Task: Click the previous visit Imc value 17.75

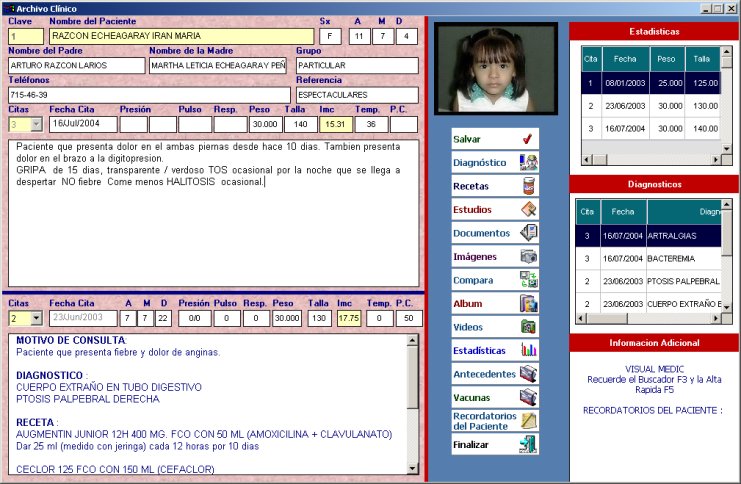Action: 349,319
